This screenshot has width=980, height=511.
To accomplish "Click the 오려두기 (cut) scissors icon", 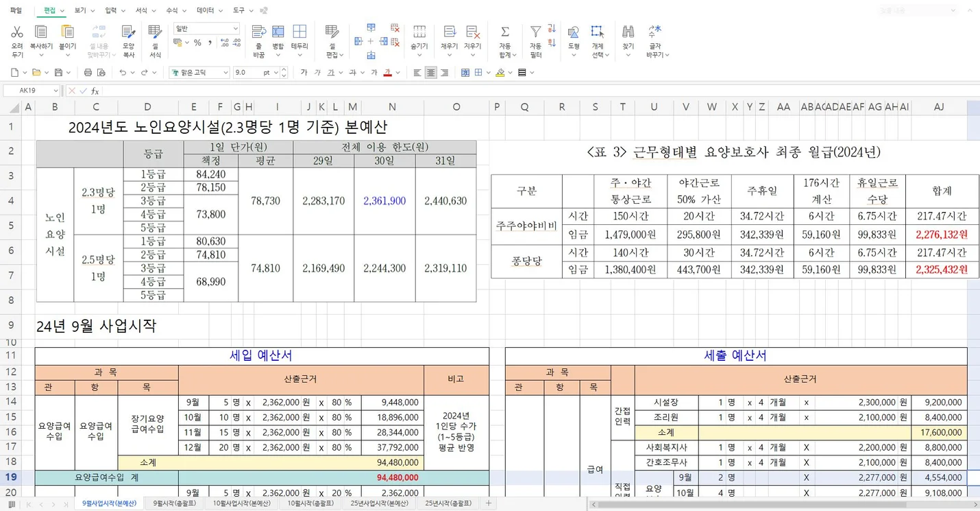I will [17, 32].
